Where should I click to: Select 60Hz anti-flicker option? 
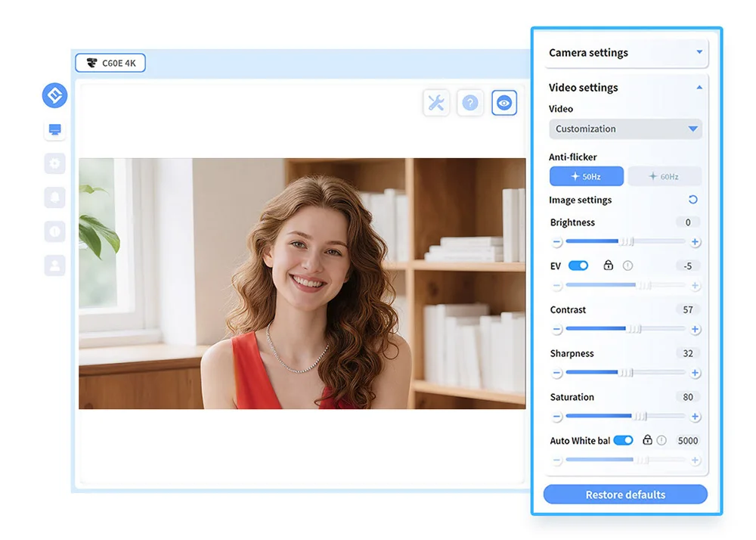point(665,176)
